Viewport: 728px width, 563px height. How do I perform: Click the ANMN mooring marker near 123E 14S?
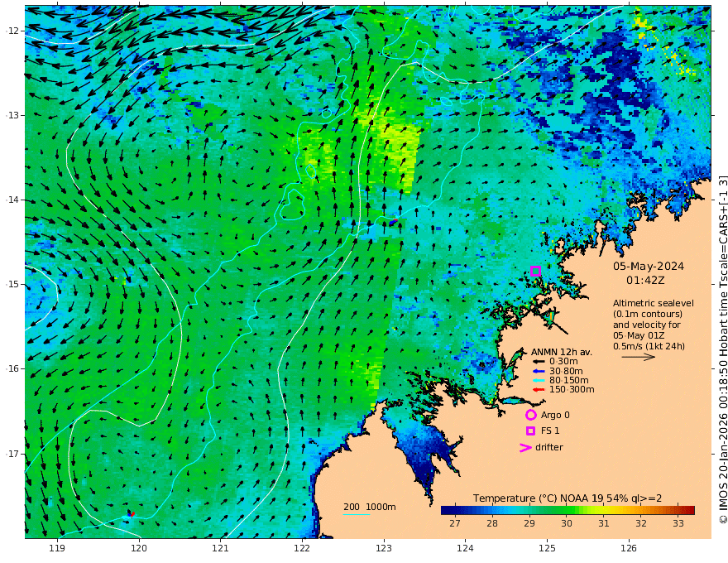point(393,222)
